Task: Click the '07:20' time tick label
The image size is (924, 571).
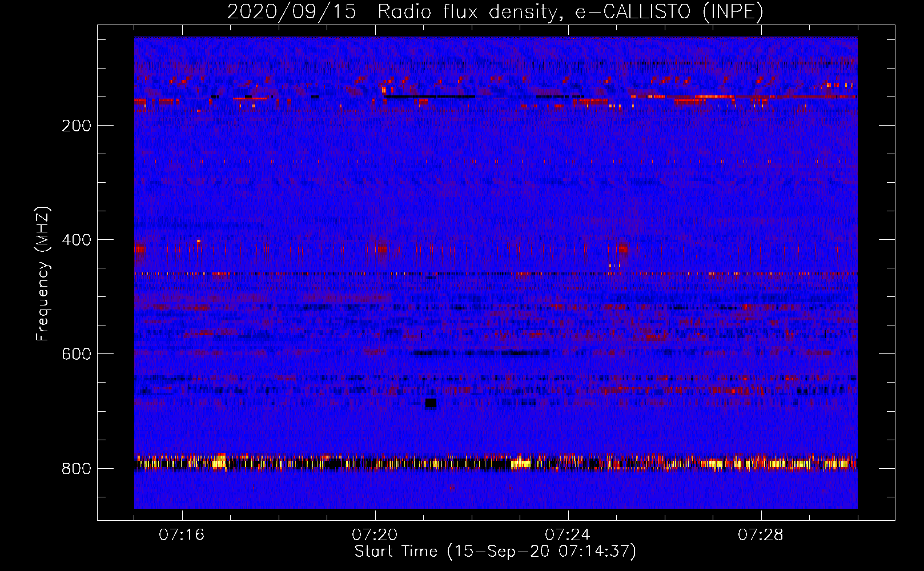Action: click(x=375, y=534)
